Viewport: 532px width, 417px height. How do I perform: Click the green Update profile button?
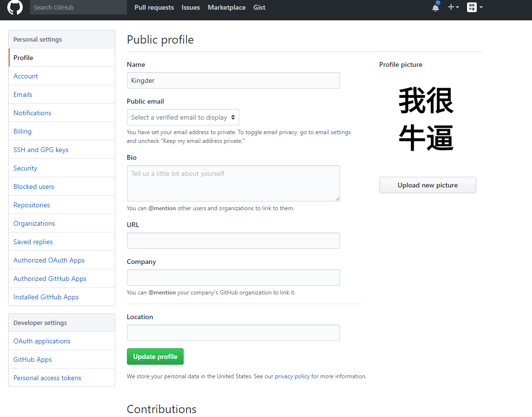(155, 356)
